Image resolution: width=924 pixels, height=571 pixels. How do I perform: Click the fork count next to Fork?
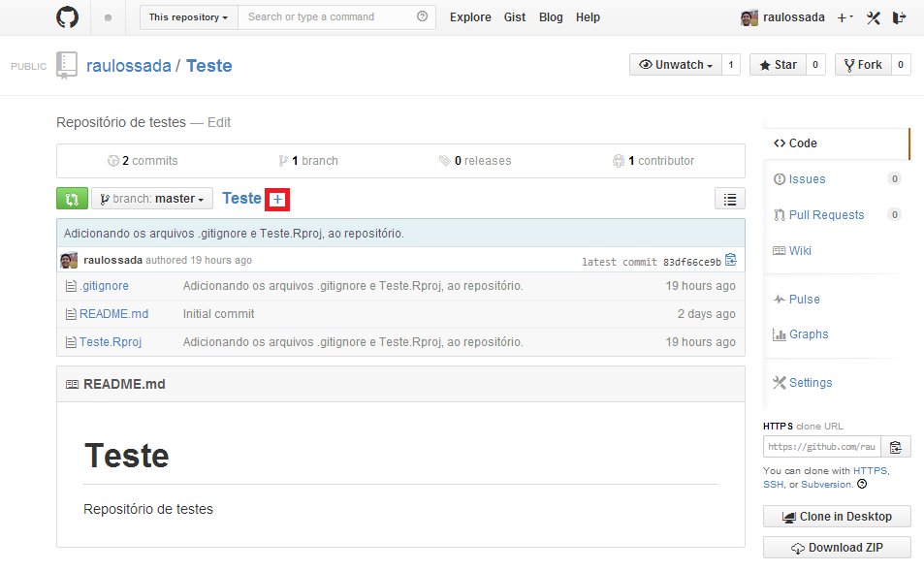click(901, 65)
